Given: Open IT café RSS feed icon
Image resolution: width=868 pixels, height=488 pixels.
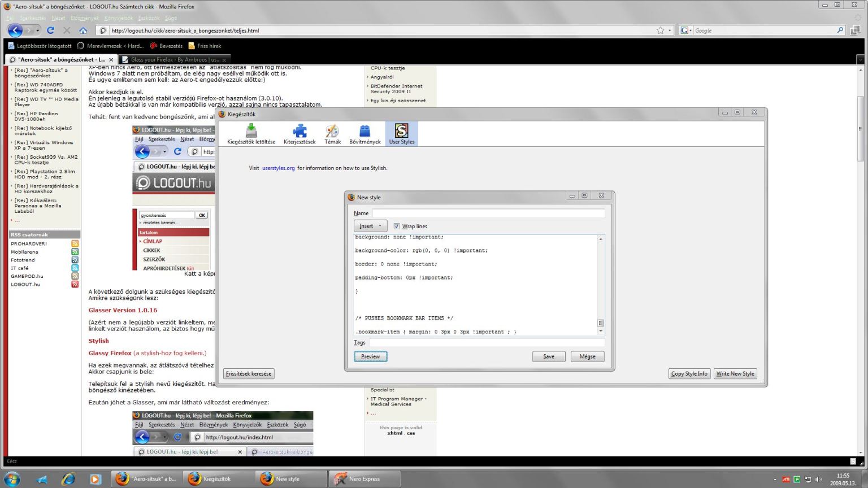Looking at the screenshot, I should [x=75, y=268].
